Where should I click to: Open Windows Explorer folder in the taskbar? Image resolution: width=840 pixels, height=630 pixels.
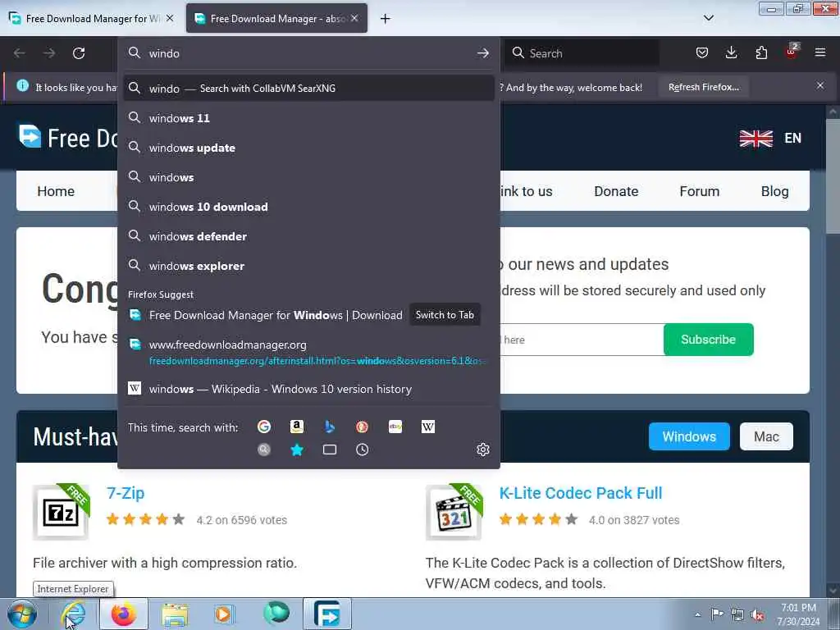click(175, 614)
